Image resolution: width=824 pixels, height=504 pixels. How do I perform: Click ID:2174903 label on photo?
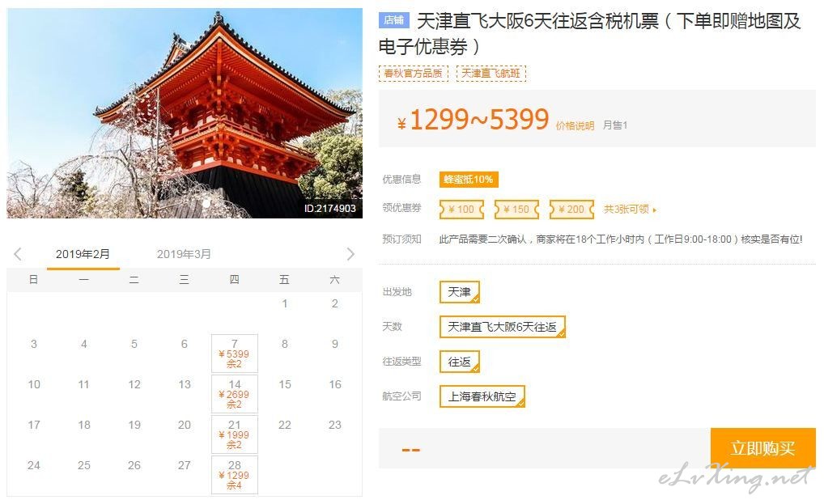pos(330,209)
